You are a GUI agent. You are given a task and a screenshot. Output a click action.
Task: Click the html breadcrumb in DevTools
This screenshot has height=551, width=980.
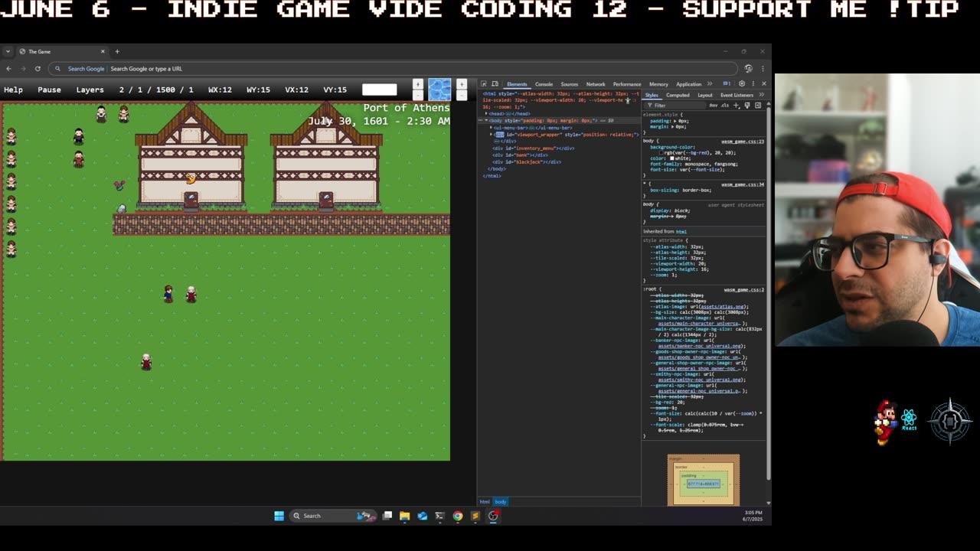coord(485,502)
